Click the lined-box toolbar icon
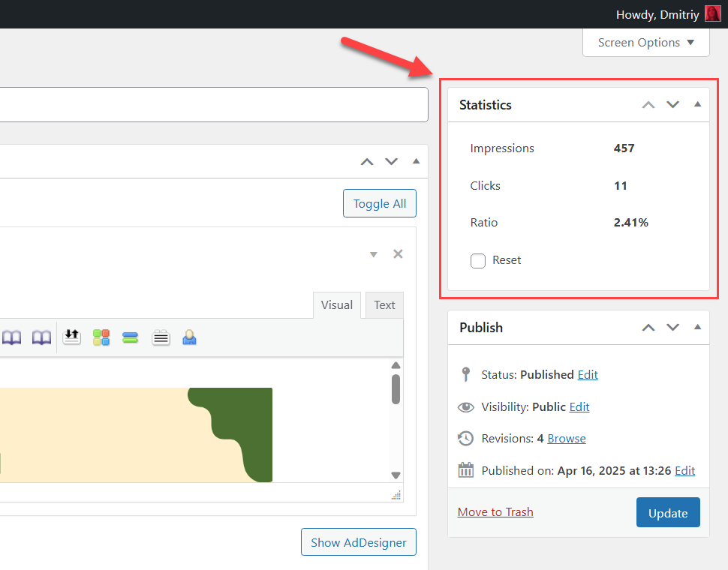Viewport: 728px width, 570px height. (161, 337)
